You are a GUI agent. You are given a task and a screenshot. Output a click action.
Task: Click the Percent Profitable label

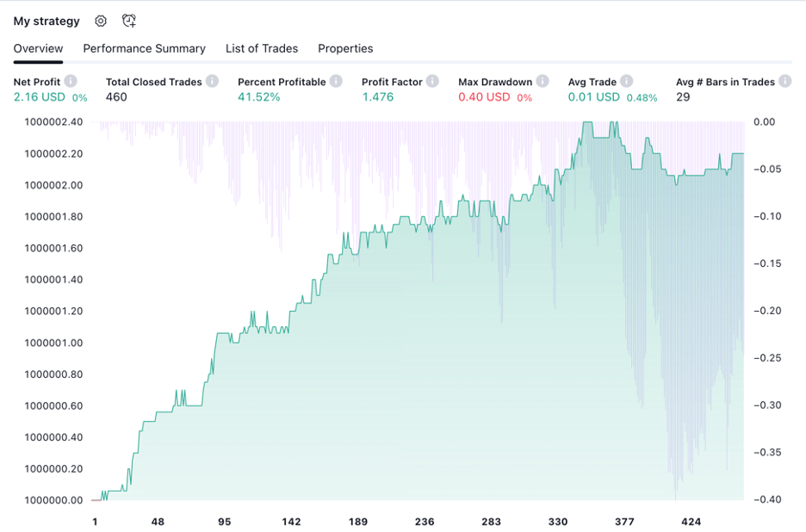coord(282,82)
